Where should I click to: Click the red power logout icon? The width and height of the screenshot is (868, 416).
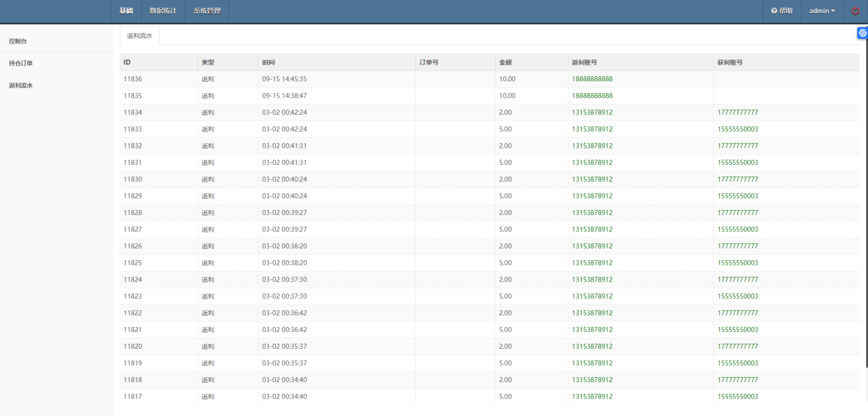[855, 11]
